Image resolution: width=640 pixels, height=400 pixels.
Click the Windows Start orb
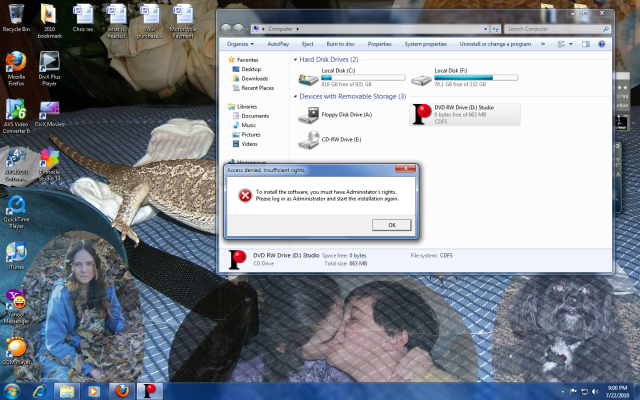[11, 391]
